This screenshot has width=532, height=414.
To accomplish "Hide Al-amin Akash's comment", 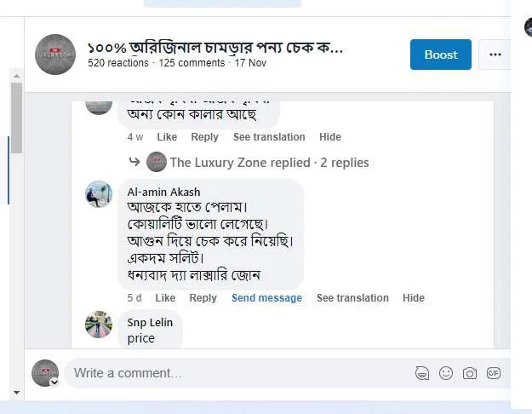I will [414, 298].
